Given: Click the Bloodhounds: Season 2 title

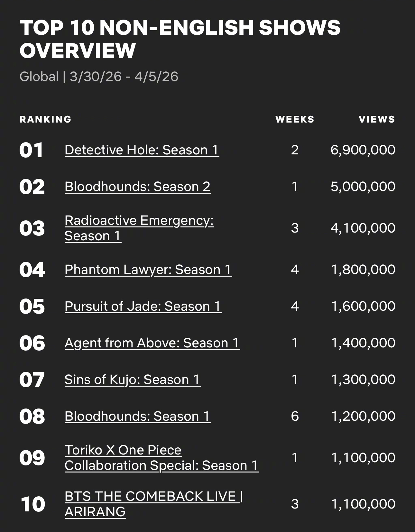Looking at the screenshot, I should point(137,187).
